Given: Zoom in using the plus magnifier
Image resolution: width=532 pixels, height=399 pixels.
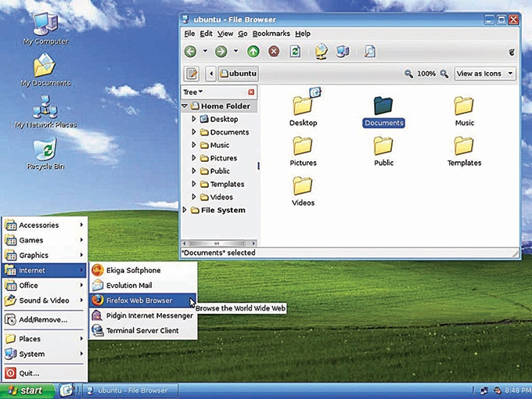Looking at the screenshot, I should (x=444, y=74).
